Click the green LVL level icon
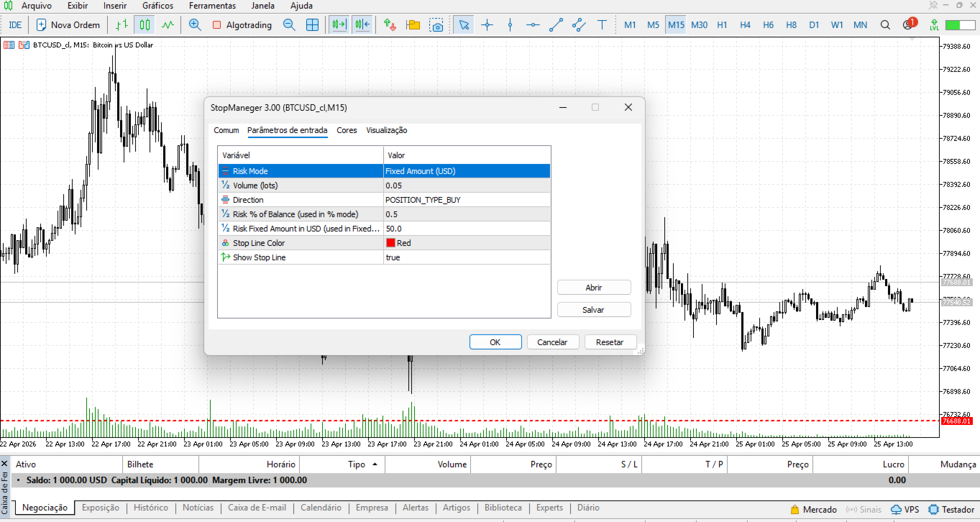The height and width of the screenshot is (522, 980). [x=933, y=25]
